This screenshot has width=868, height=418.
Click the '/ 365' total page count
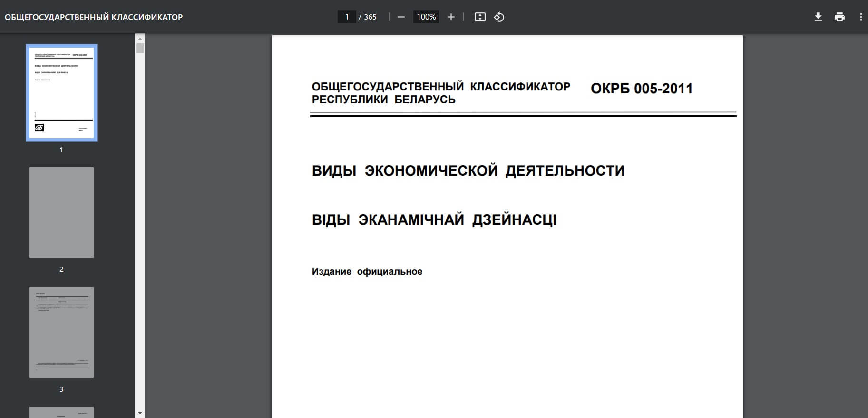click(368, 17)
